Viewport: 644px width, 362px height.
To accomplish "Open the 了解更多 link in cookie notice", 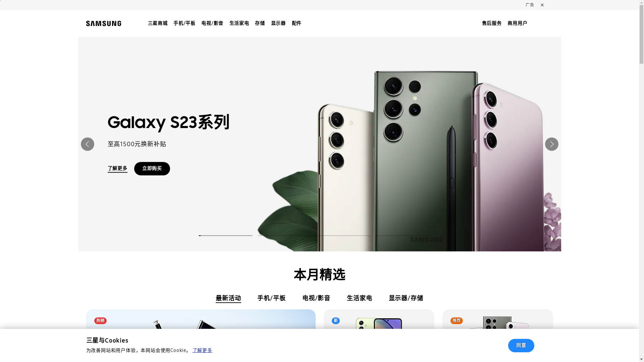I will click(x=202, y=350).
